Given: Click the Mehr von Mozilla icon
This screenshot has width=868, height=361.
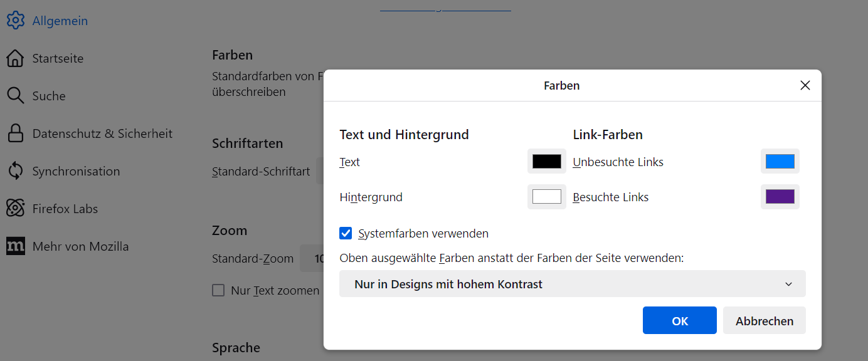Looking at the screenshot, I should (x=15, y=246).
